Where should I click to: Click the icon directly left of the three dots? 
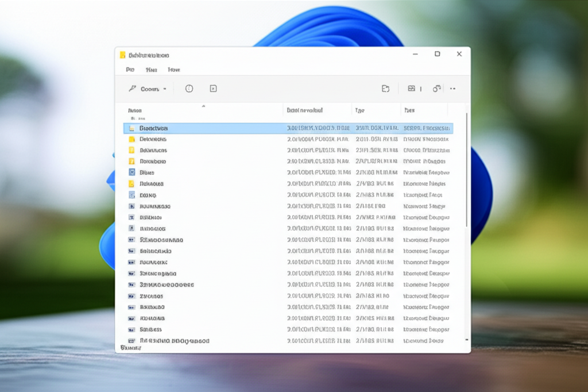436,89
